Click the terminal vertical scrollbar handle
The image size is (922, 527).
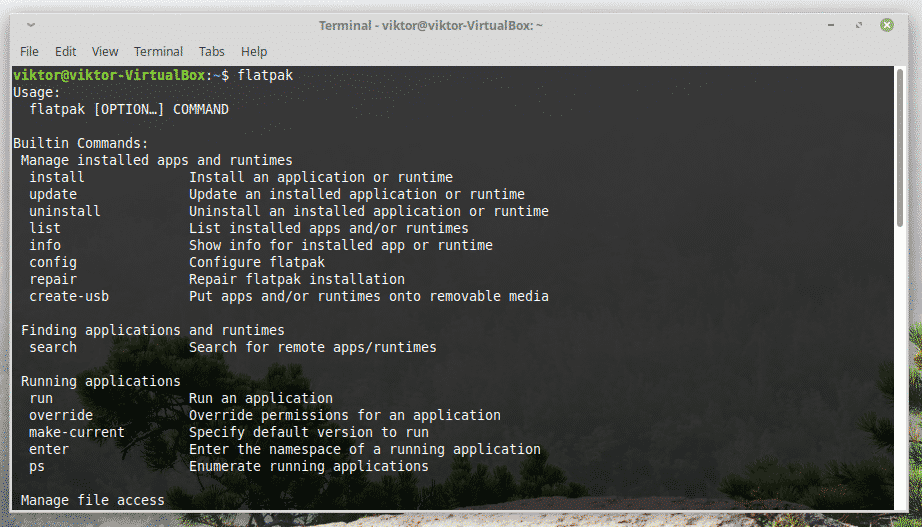(x=899, y=148)
